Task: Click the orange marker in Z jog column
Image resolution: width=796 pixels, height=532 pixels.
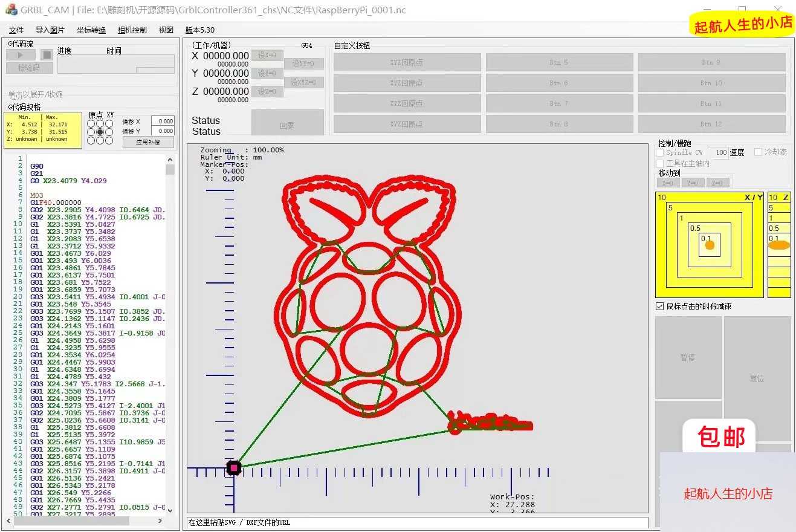Action: click(779, 245)
